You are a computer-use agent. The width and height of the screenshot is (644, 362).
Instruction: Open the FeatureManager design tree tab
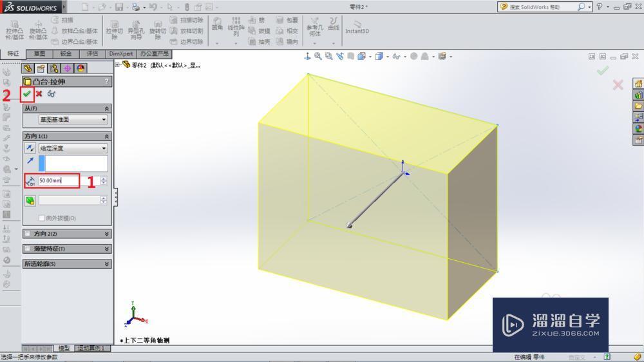[28, 68]
